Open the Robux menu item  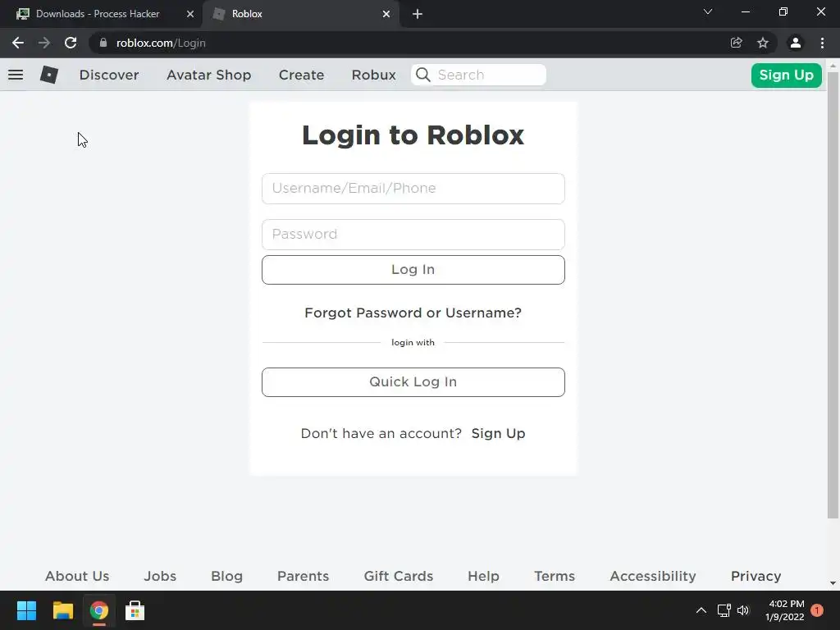tap(374, 75)
